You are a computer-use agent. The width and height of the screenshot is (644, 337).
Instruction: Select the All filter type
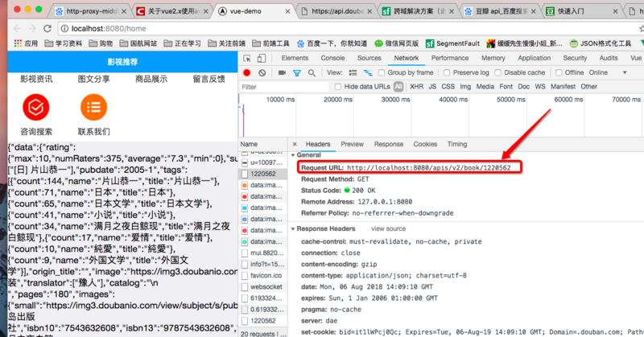click(x=398, y=87)
